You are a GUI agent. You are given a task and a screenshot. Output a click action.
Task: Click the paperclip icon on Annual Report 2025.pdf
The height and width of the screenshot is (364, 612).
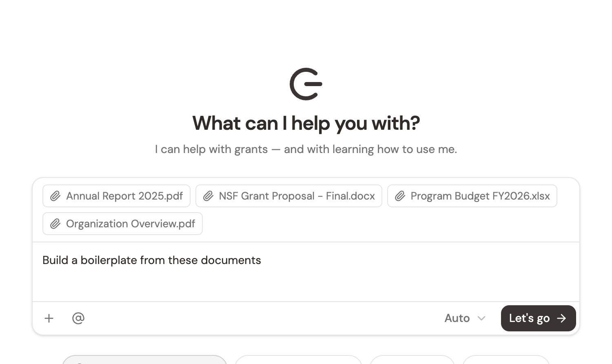click(55, 196)
